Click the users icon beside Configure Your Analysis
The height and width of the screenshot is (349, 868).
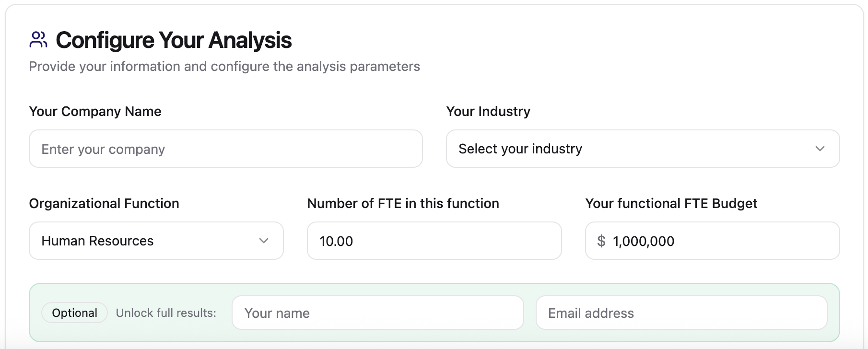[x=38, y=40]
